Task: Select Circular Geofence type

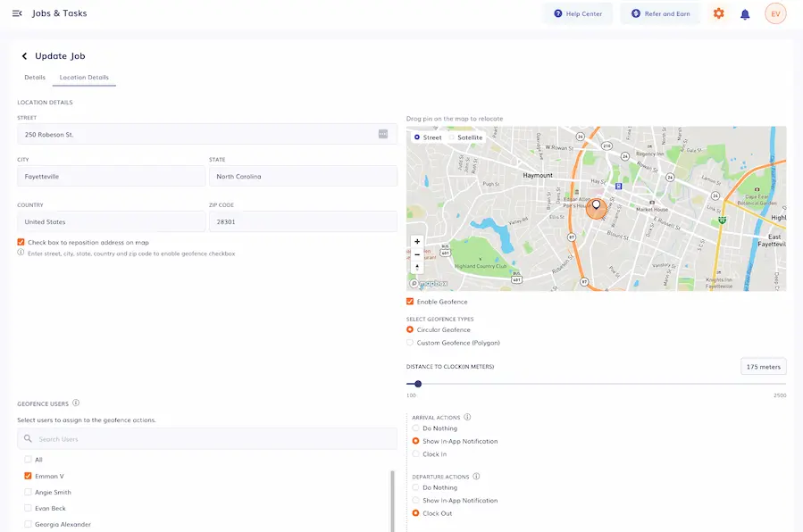Action: pyautogui.click(x=410, y=329)
